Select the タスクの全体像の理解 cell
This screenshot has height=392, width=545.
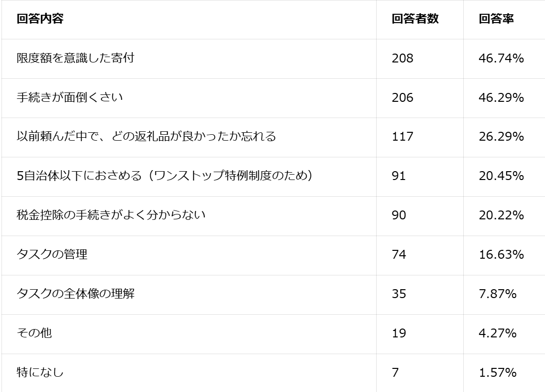click(75, 294)
